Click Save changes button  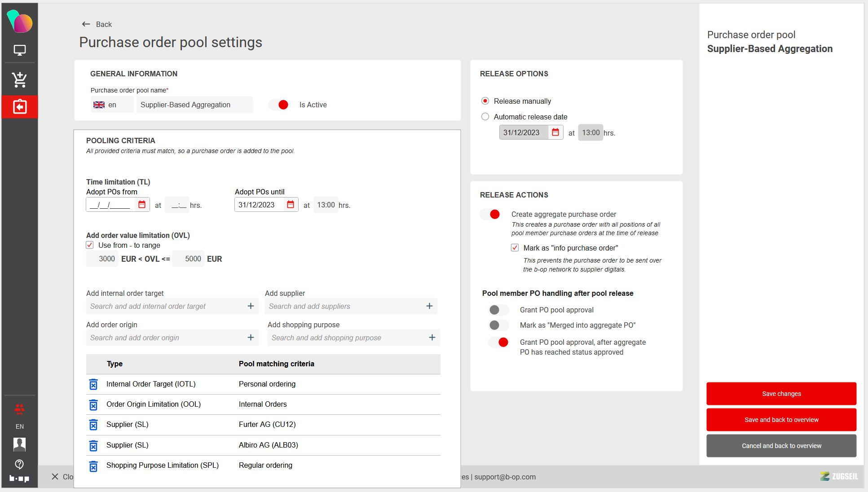[781, 394]
